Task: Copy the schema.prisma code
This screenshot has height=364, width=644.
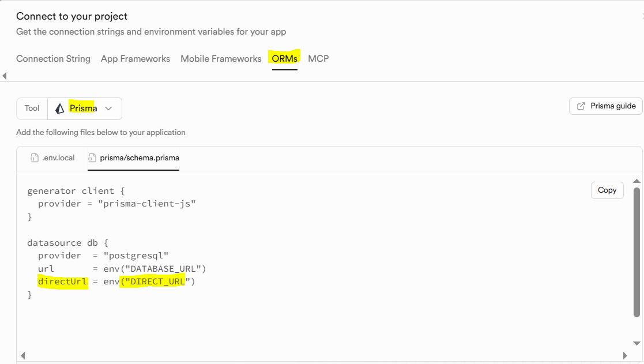Action: 607,190
